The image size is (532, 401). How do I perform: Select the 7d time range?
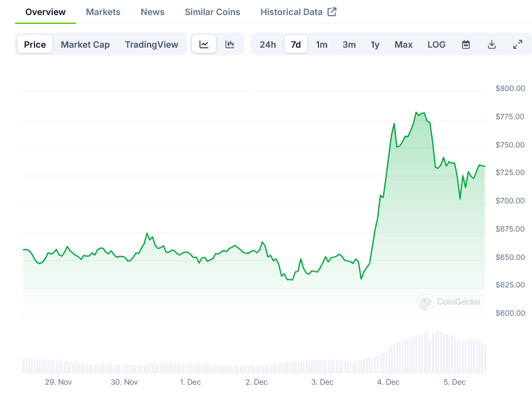point(296,45)
